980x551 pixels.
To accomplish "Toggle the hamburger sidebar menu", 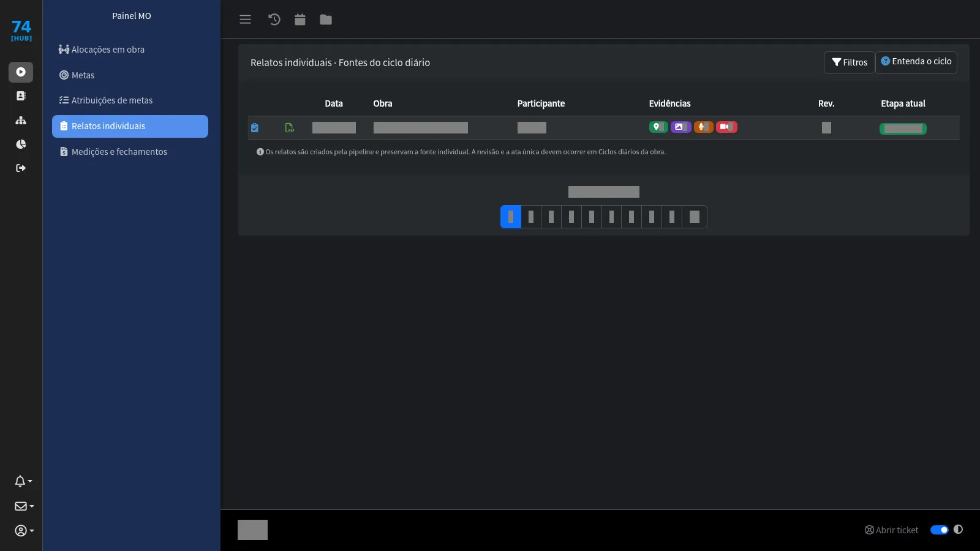I will [x=245, y=20].
